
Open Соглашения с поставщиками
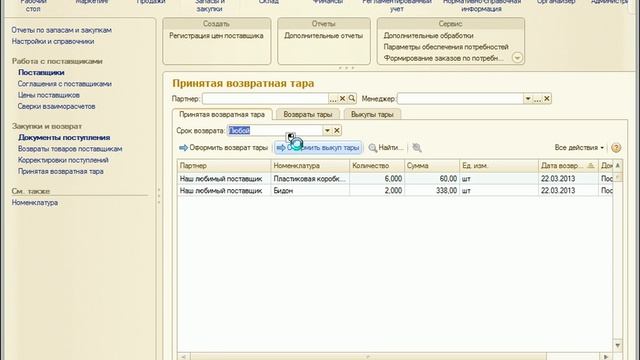pyautogui.click(x=64, y=84)
